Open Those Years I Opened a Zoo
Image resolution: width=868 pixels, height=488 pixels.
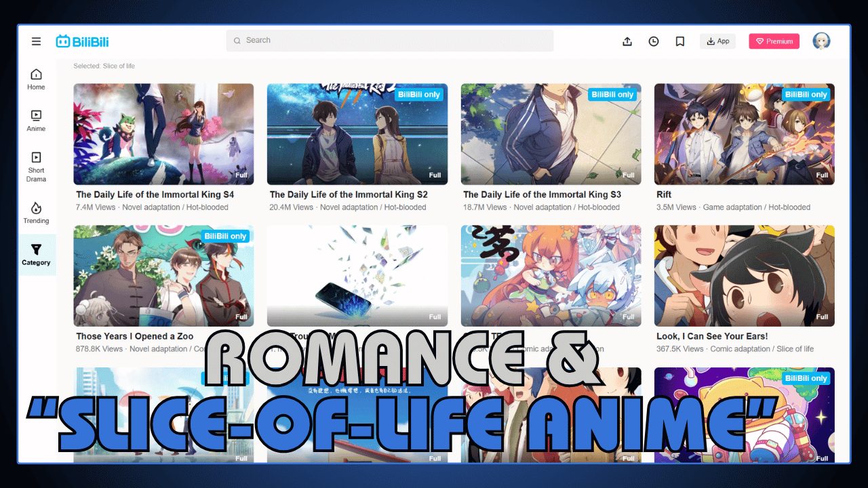click(163, 275)
